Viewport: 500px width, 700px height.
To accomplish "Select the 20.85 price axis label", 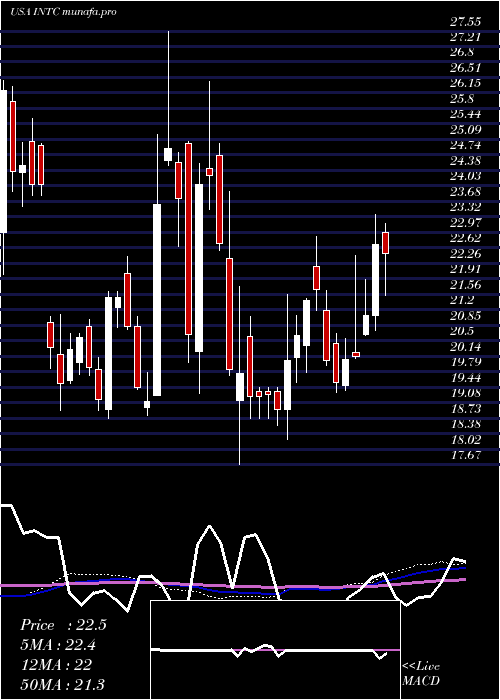I will pyautogui.click(x=465, y=316).
